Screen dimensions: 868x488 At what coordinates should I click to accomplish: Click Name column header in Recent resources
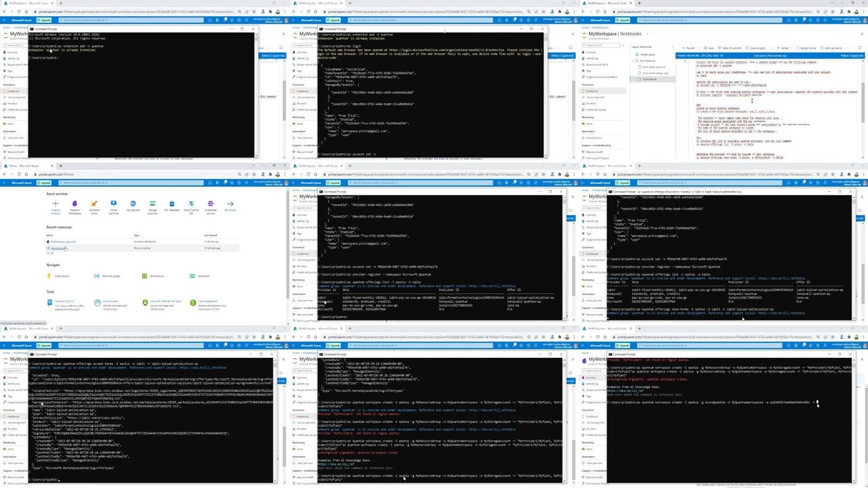point(49,235)
